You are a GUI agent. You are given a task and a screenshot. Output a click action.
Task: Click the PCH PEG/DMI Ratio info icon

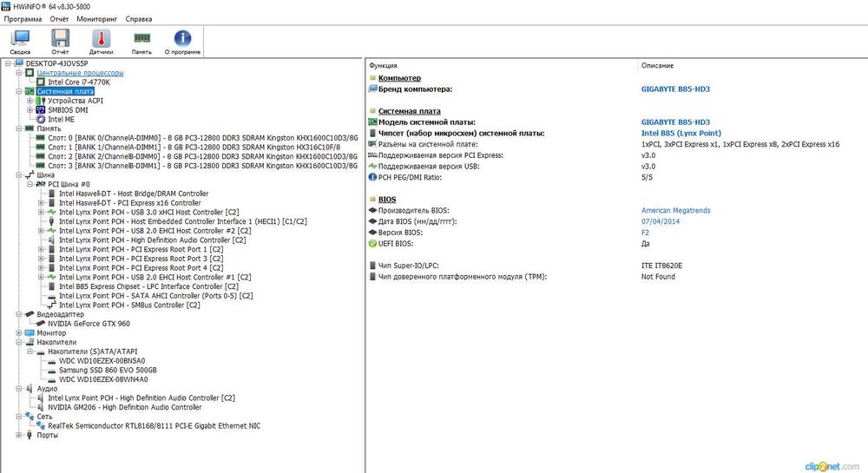tap(372, 178)
